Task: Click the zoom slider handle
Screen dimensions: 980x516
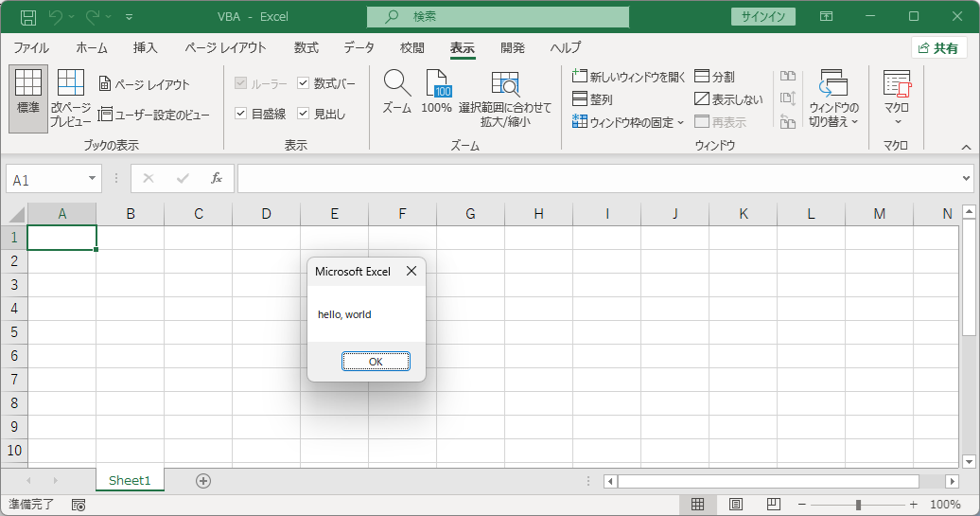Action: click(858, 504)
